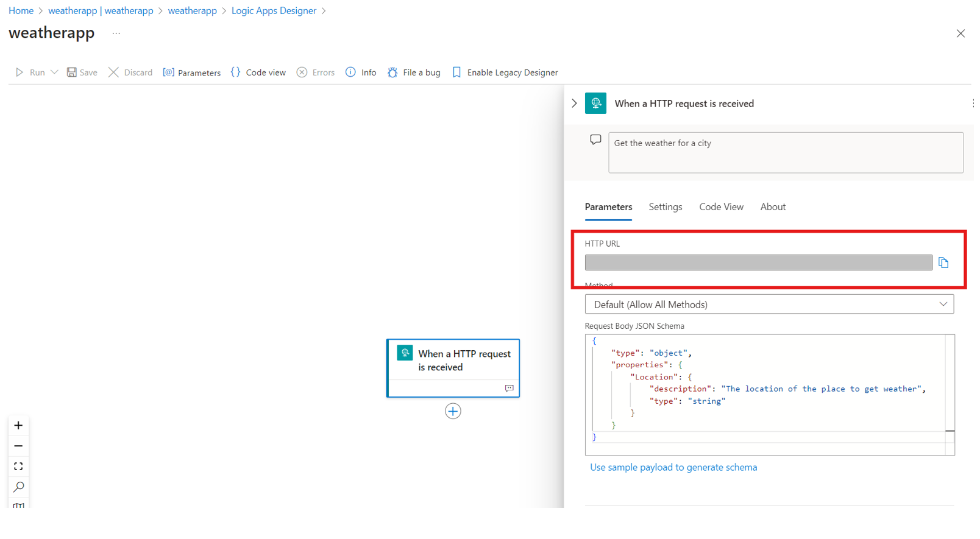
Task: Collapse the trigger details panel chevron
Action: (x=574, y=104)
